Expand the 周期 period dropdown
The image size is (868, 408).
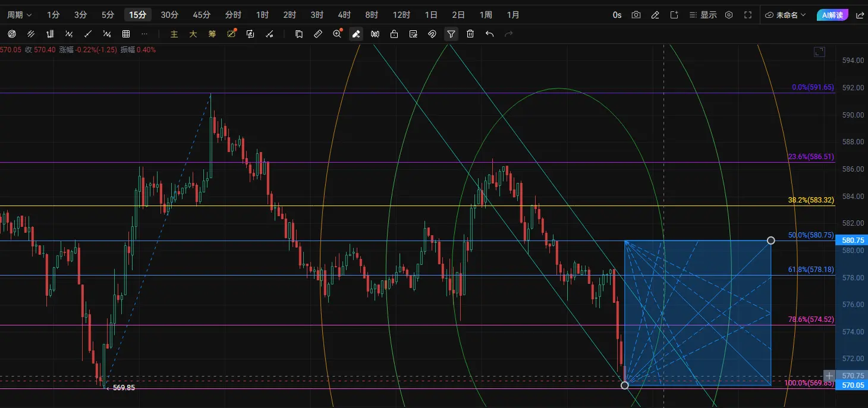pyautogui.click(x=20, y=15)
